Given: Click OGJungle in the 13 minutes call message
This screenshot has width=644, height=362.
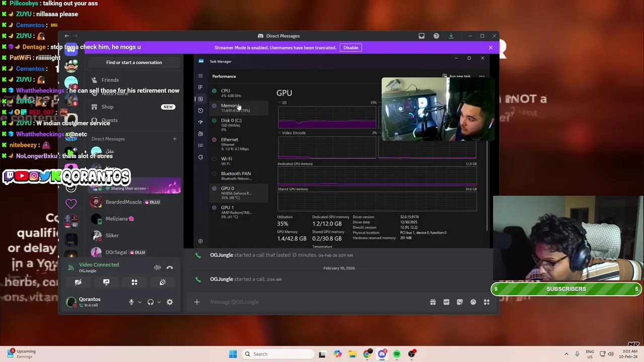Looking at the screenshot, I should [221, 255].
